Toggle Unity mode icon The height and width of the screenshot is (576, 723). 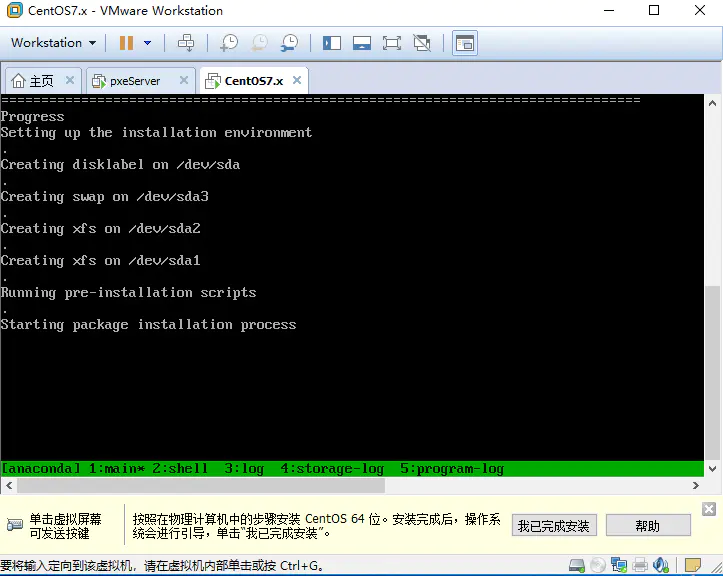422,43
